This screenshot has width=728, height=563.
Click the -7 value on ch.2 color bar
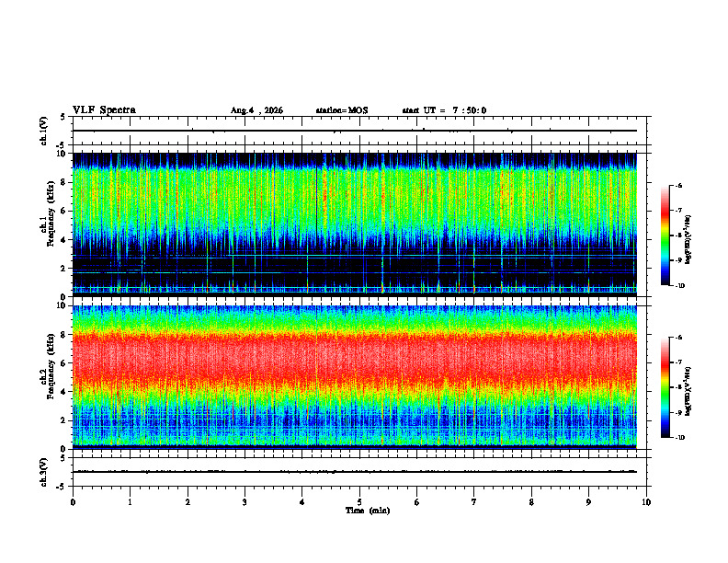click(678, 362)
